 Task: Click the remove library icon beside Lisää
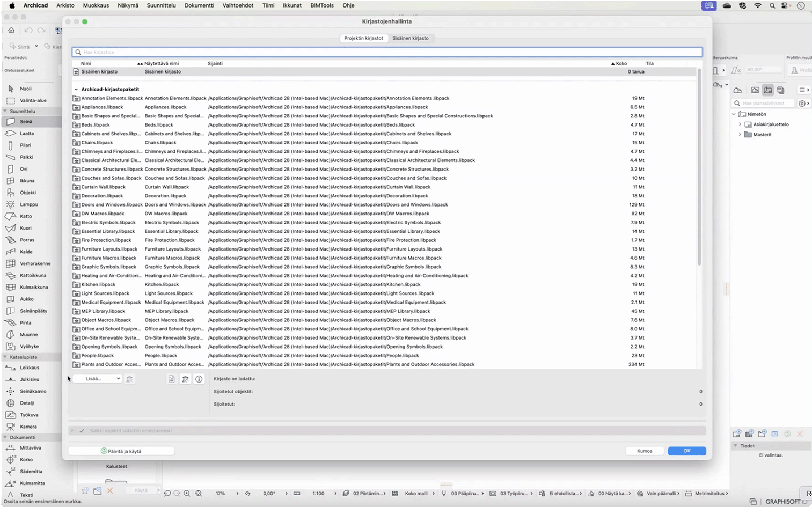[129, 379]
